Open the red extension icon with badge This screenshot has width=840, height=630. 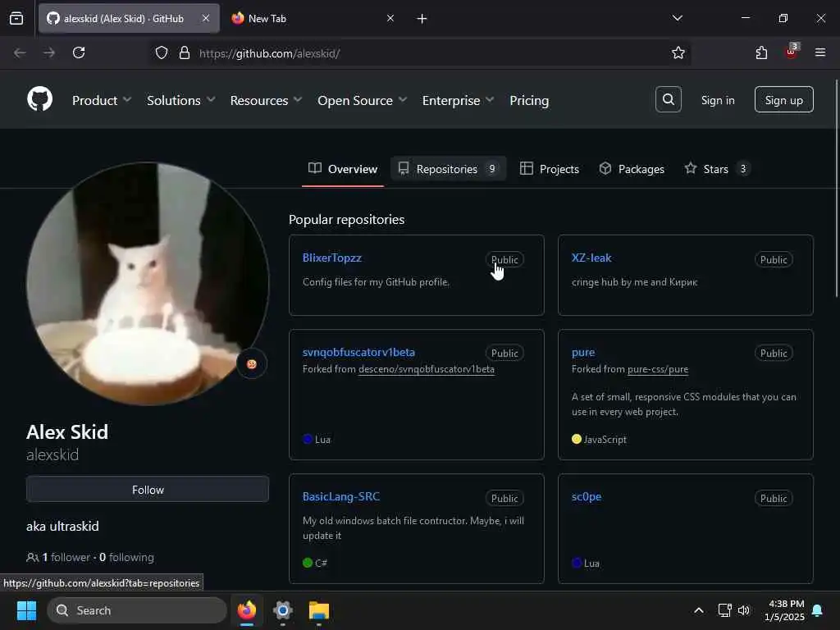click(792, 52)
